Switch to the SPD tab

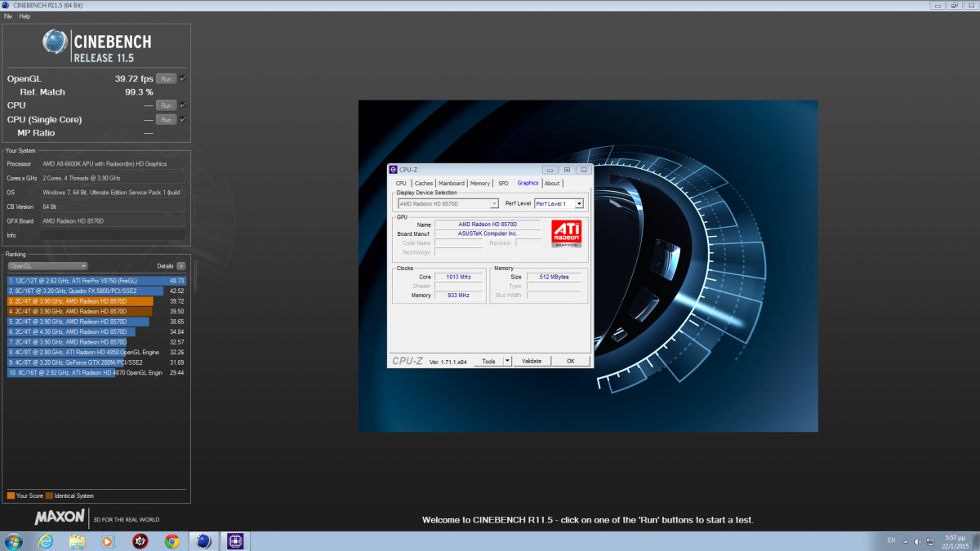503,183
